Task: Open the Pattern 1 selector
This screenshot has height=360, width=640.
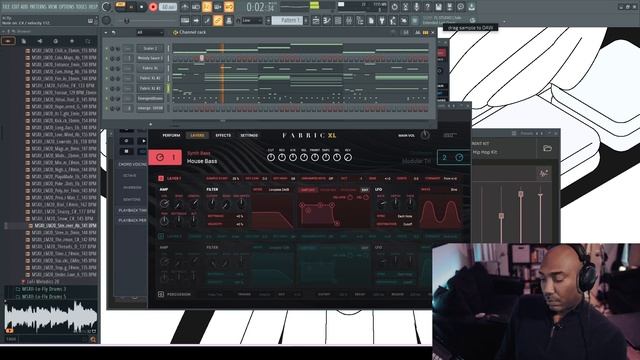Action: [x=287, y=20]
